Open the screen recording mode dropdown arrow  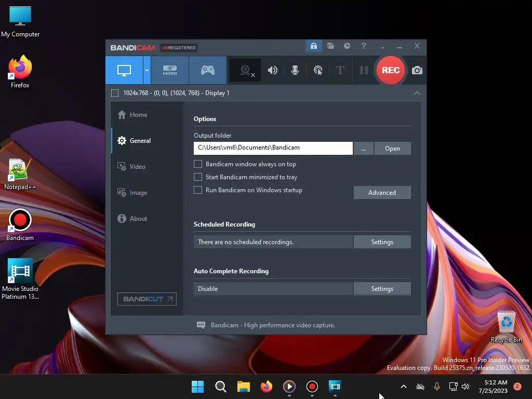[x=147, y=70]
